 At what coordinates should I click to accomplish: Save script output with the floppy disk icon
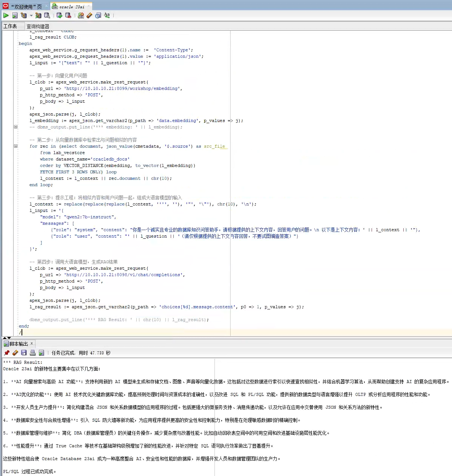[x=24, y=352]
